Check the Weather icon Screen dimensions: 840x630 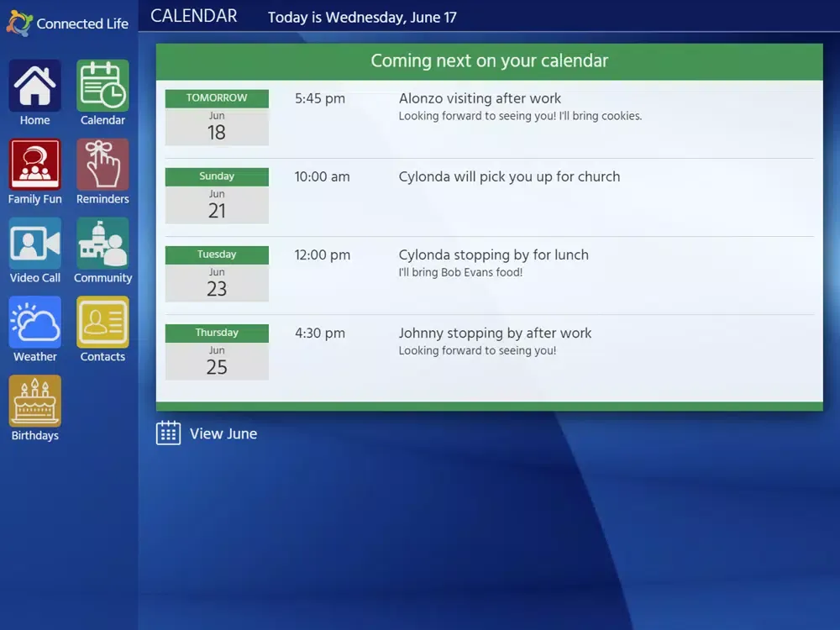[34, 323]
